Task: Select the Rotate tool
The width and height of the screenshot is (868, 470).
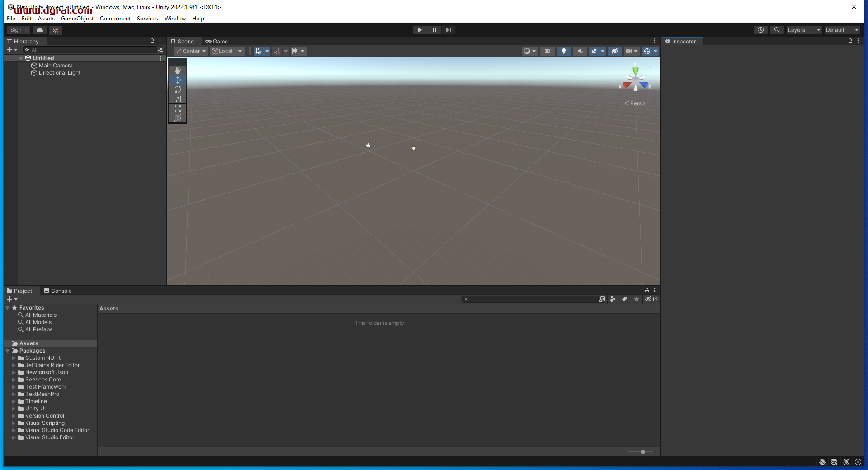Action: [x=177, y=89]
